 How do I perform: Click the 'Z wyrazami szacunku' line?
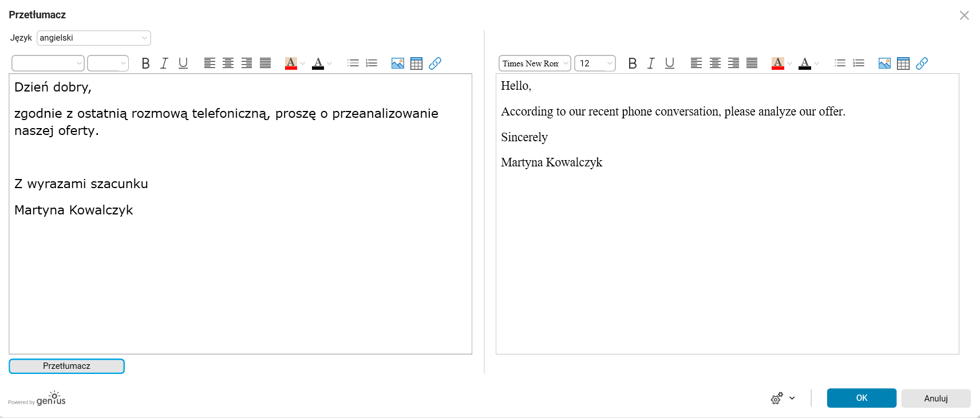point(81,184)
